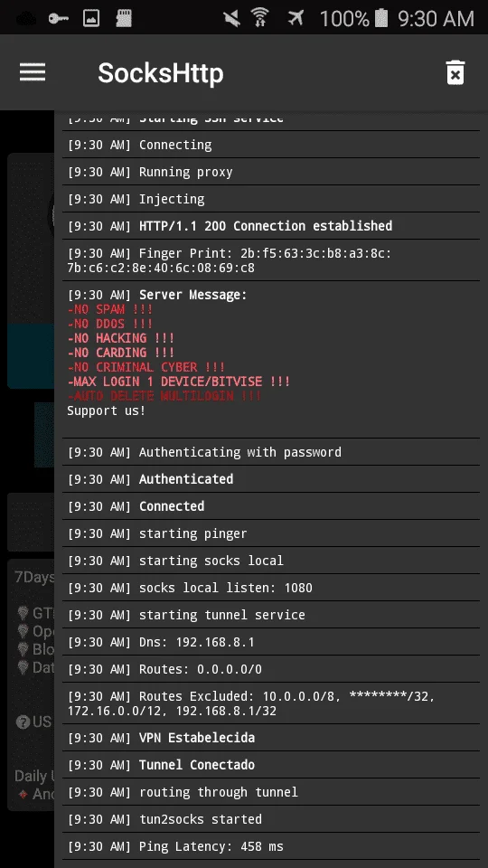Select the Finger Print log entry
Image resolution: width=488 pixels, height=868 pixels.
tap(270, 260)
